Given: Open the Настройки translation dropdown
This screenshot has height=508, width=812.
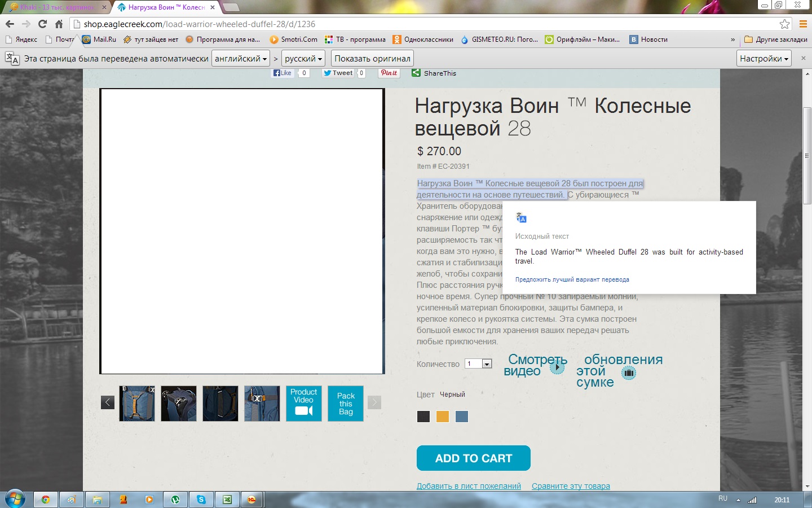Looking at the screenshot, I should pos(764,58).
